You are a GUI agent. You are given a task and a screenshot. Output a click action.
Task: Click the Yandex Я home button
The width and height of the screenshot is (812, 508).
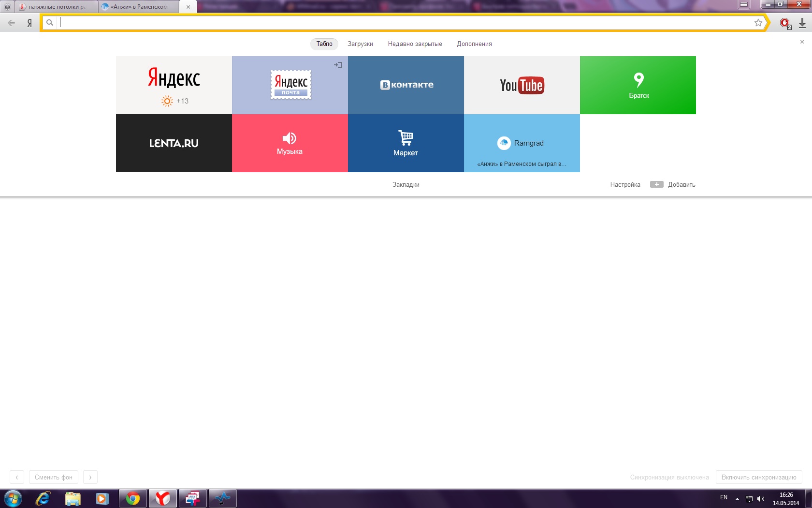pyautogui.click(x=29, y=23)
